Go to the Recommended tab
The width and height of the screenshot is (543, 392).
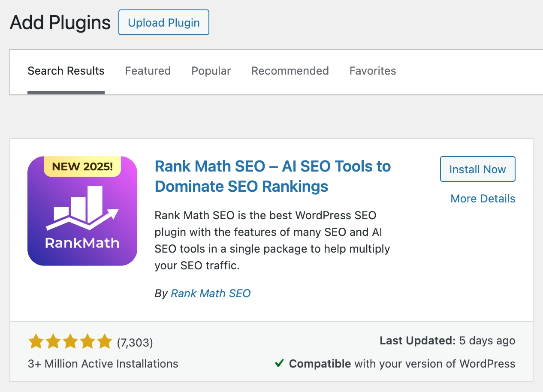(290, 71)
